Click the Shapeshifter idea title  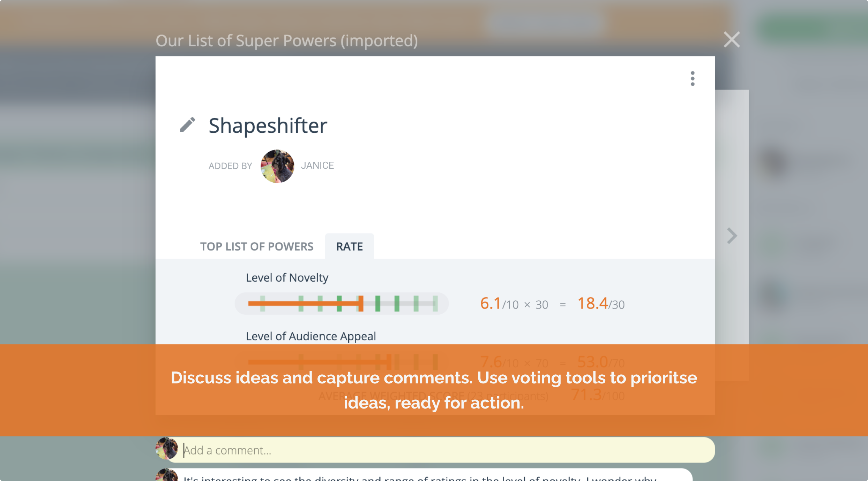(x=268, y=125)
